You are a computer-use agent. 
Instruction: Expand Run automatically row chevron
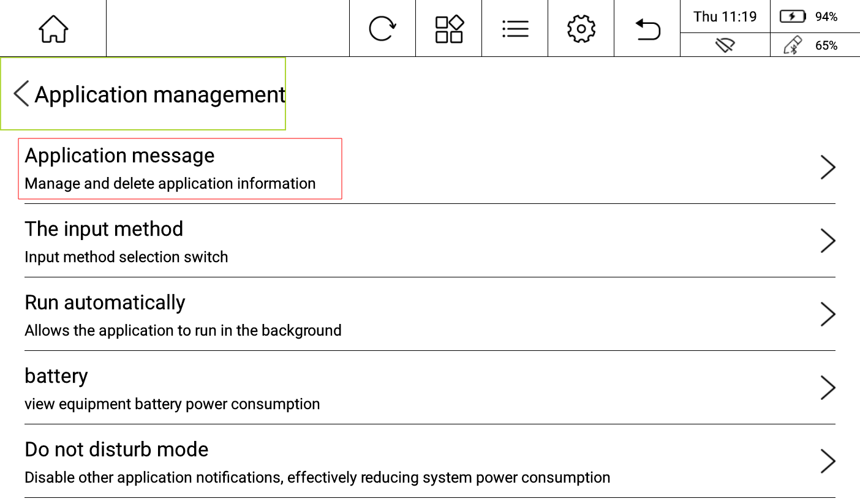coord(828,315)
